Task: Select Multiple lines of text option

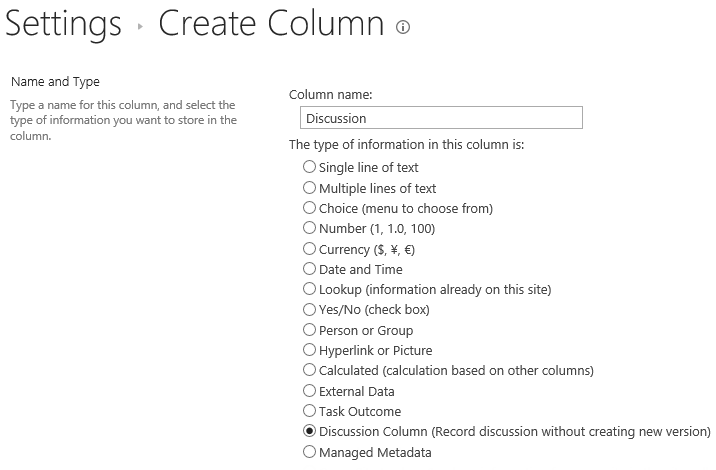Action: (x=310, y=188)
